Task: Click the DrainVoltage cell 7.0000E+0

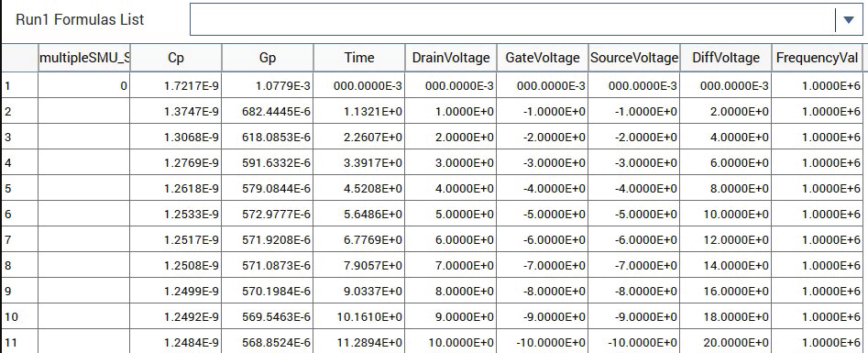Action: [451, 265]
